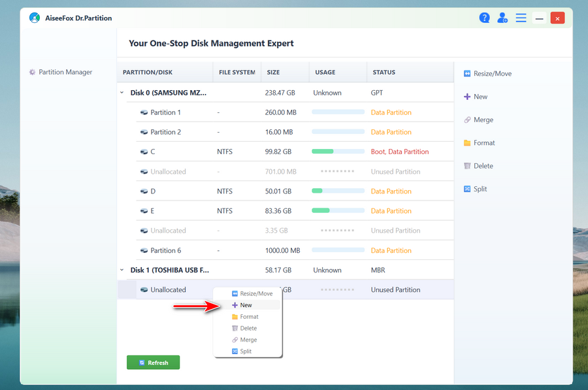588x390 pixels.
Task: Click the plus icon in context menu
Action: 235,305
